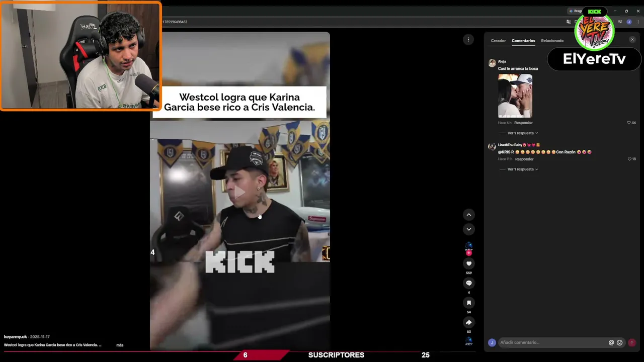Like LinethThu Baby's comment with the heart
The height and width of the screenshot is (362, 644).
(x=629, y=159)
